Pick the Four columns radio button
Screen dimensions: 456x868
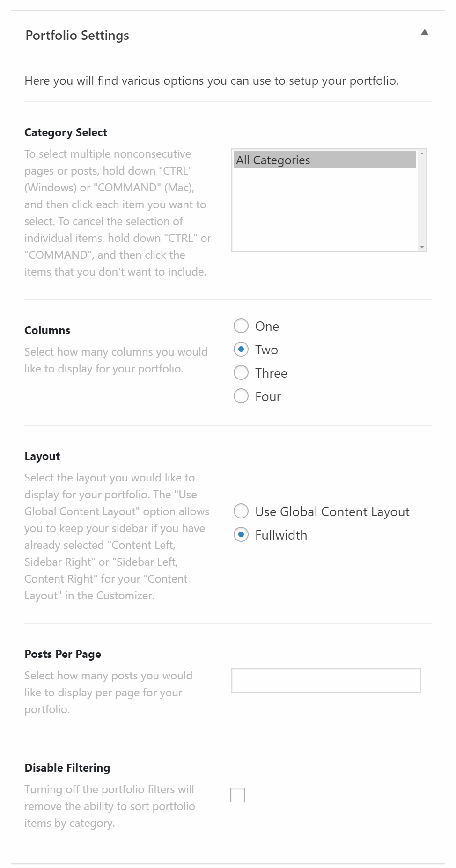click(x=241, y=396)
